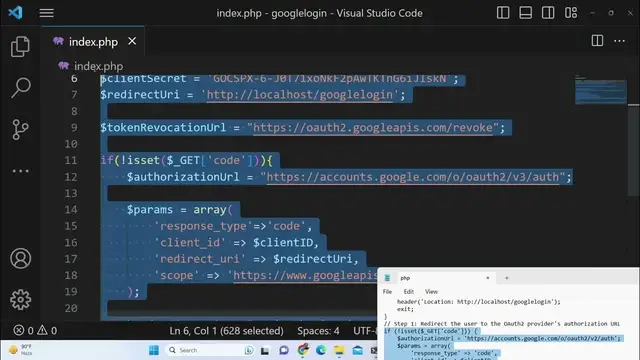Image resolution: width=640 pixels, height=360 pixels.
Task: Select the index.php editor tab
Action: [x=93, y=42]
